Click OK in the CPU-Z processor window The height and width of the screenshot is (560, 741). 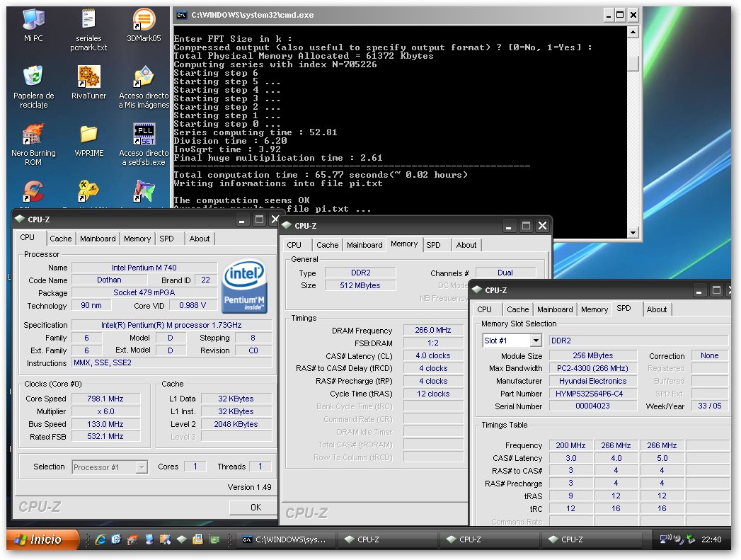(x=254, y=507)
